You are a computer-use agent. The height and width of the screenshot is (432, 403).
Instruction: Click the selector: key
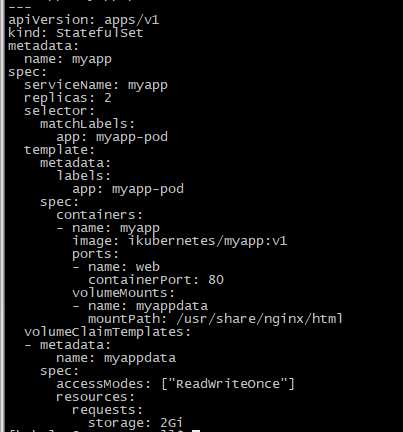[x=59, y=111]
